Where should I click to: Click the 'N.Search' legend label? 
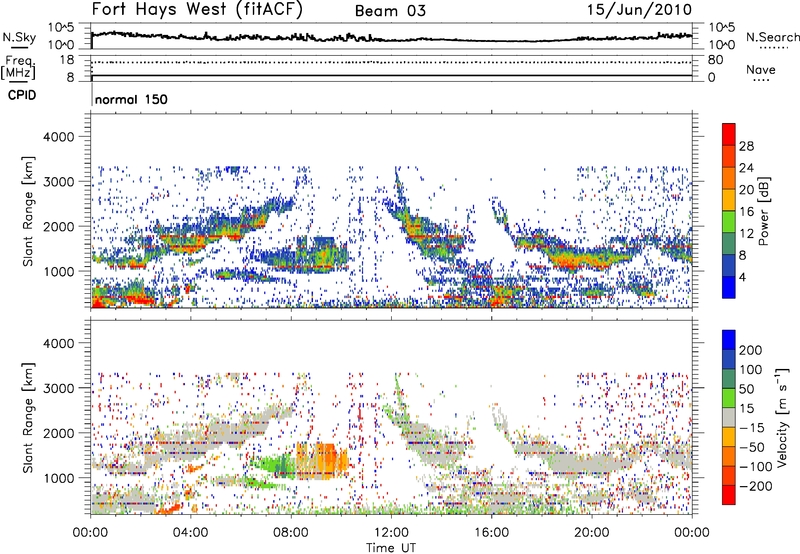tap(772, 37)
